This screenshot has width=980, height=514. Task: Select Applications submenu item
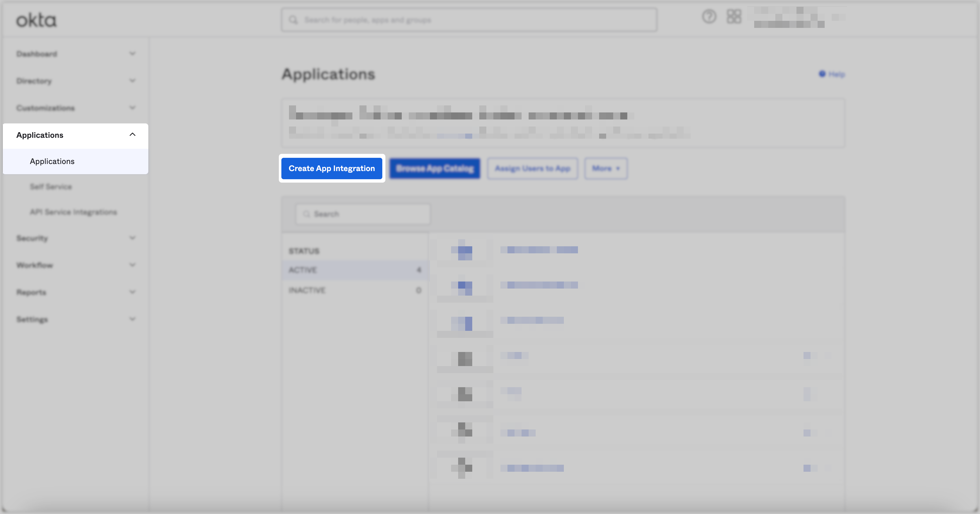(x=52, y=161)
